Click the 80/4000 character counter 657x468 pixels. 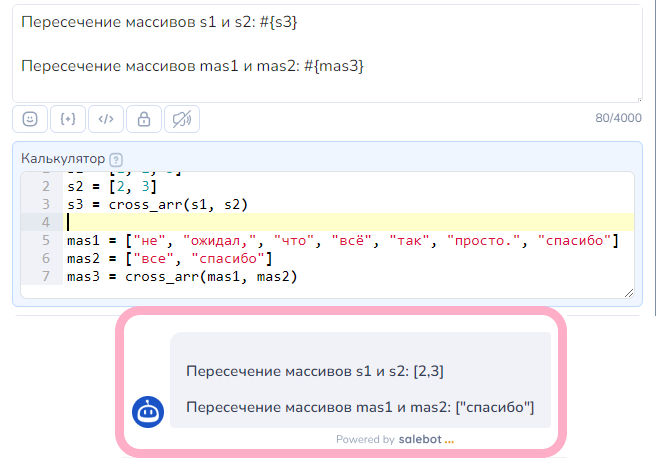(618, 118)
